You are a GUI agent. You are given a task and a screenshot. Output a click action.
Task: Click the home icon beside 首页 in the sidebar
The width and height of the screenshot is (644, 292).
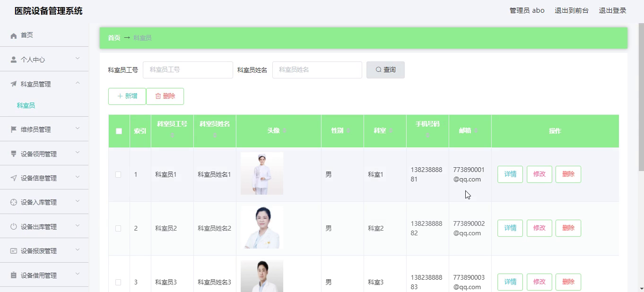click(x=14, y=35)
